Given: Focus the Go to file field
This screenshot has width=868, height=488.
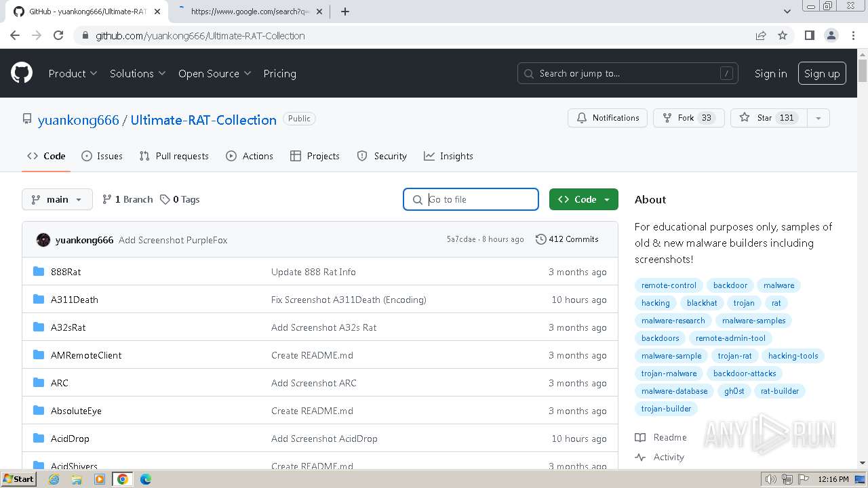Looking at the screenshot, I should coord(471,199).
